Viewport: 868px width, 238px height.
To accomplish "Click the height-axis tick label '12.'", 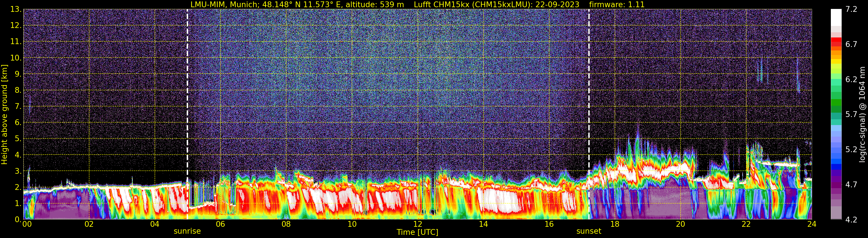I will click(16, 26).
